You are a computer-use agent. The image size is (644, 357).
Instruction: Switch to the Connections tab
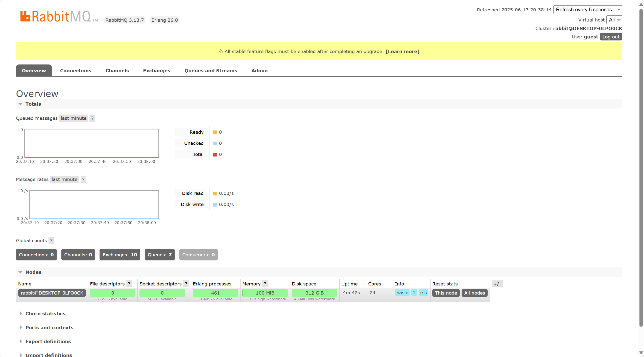click(76, 71)
